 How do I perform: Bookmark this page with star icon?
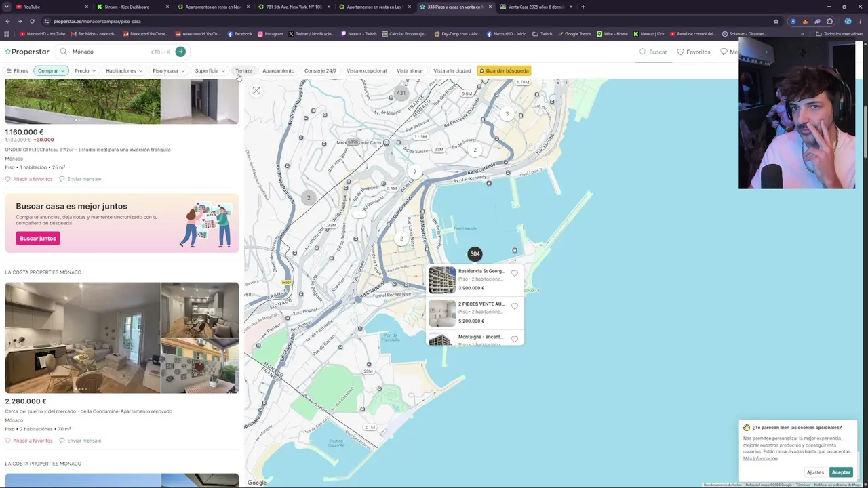(x=776, y=21)
